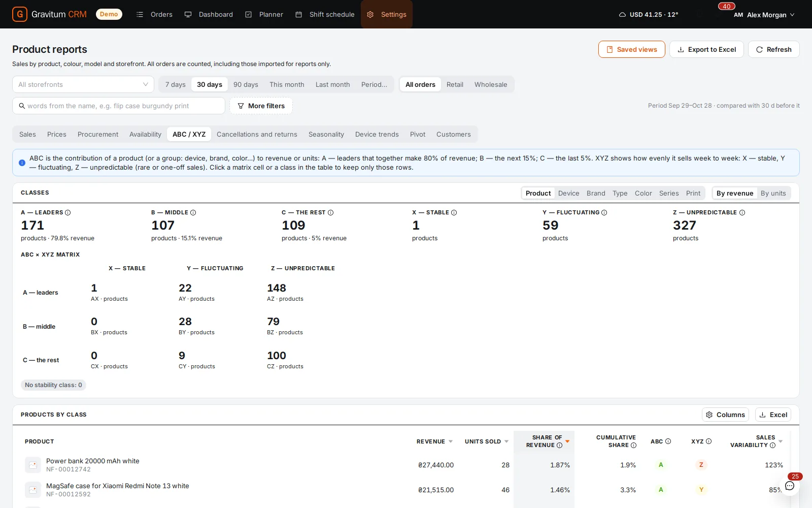Image resolution: width=812 pixels, height=508 pixels.
Task: Click the info icon next to B — Middle
Action: pos(193,212)
